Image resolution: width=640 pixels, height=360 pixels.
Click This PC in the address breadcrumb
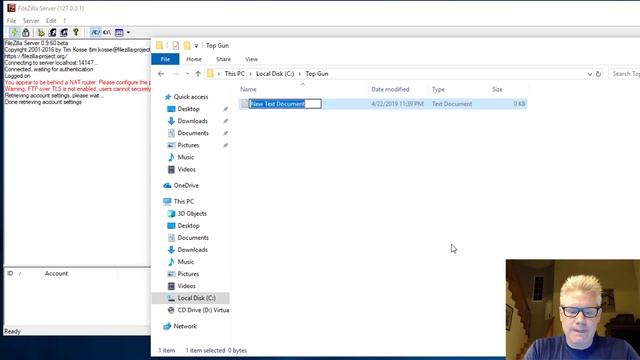point(234,74)
